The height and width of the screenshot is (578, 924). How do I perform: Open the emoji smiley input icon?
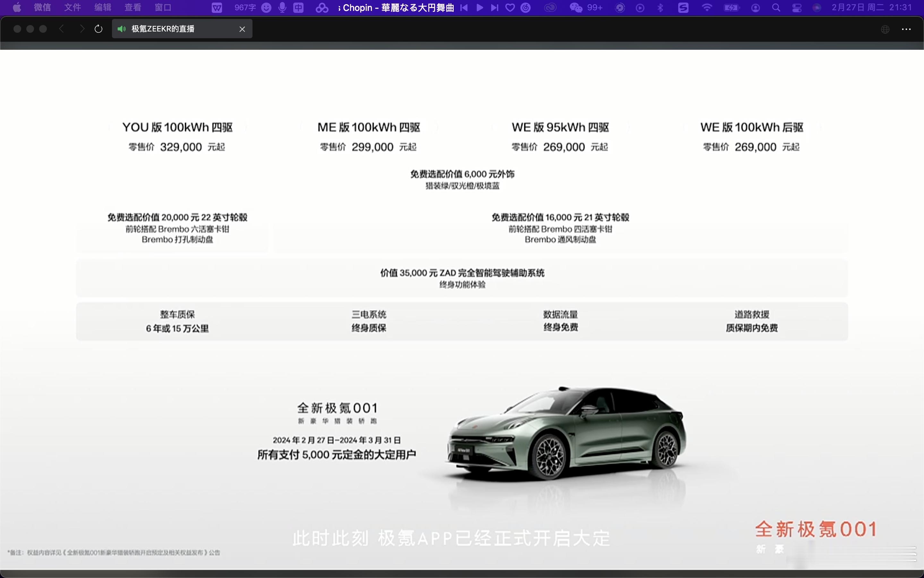(266, 8)
